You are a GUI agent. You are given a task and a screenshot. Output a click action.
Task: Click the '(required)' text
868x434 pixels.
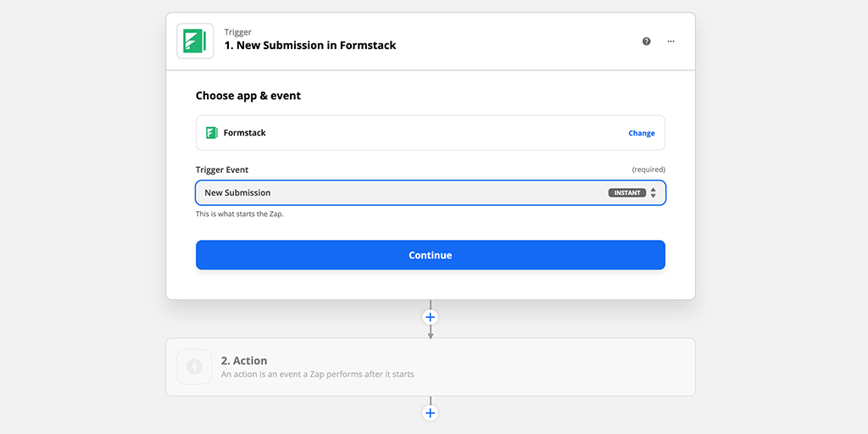click(x=648, y=170)
